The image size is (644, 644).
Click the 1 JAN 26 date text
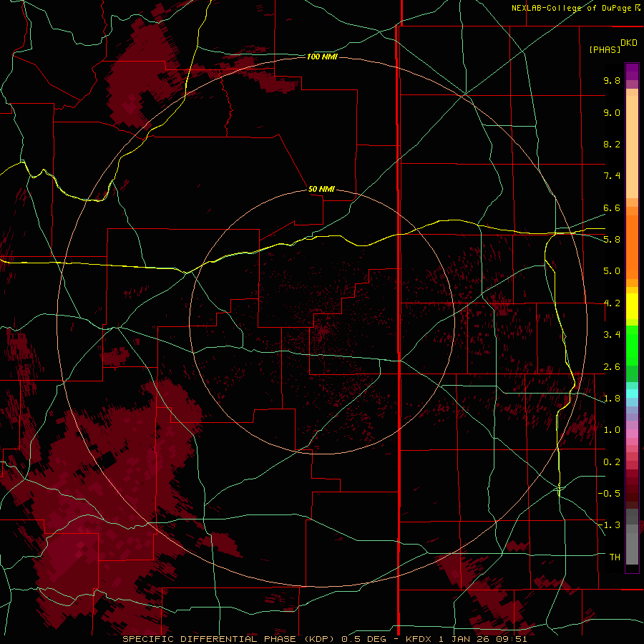coord(464,639)
